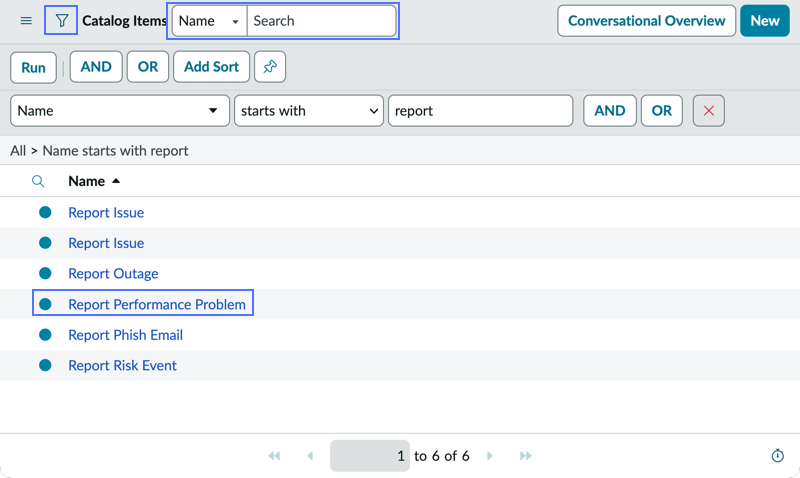Click status dot beside Report Outage

pyautogui.click(x=45, y=273)
